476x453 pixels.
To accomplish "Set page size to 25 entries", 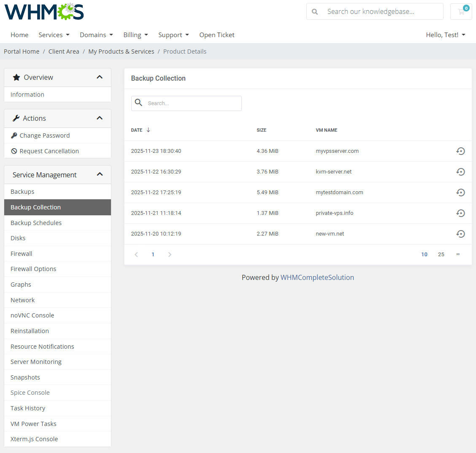I will 441,254.
